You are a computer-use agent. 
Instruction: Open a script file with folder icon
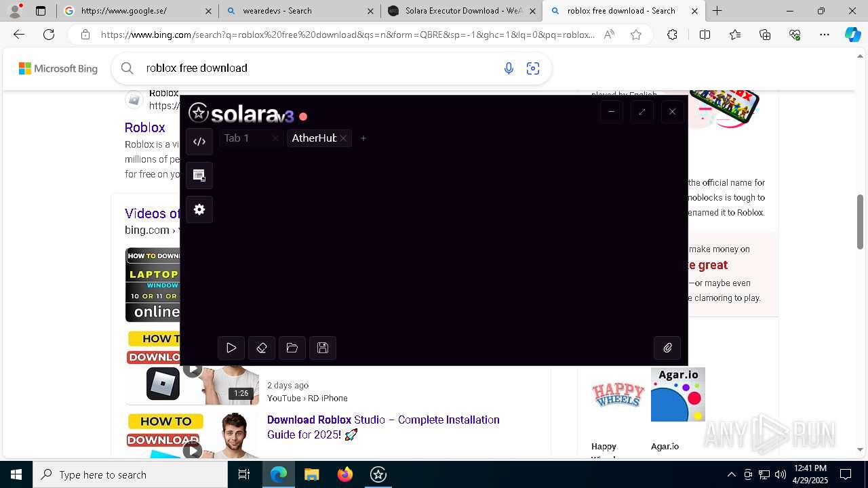click(292, 348)
